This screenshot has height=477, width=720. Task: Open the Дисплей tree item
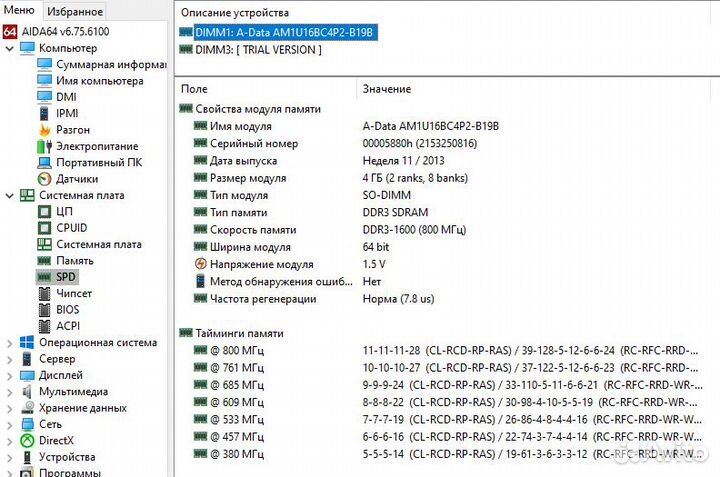(61, 376)
